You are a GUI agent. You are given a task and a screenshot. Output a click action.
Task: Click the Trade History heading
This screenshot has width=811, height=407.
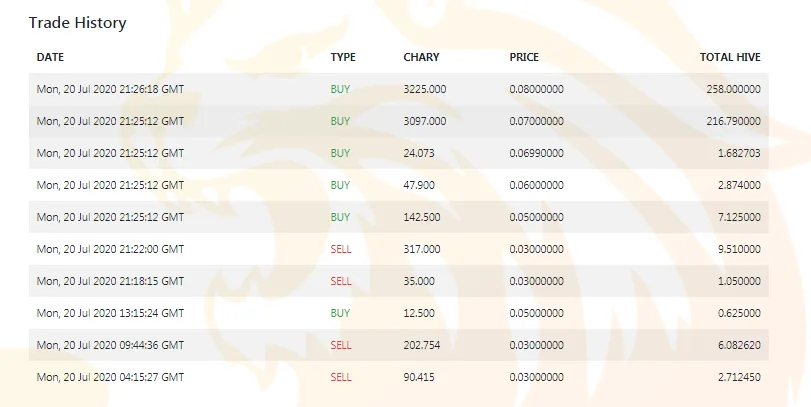(x=78, y=23)
